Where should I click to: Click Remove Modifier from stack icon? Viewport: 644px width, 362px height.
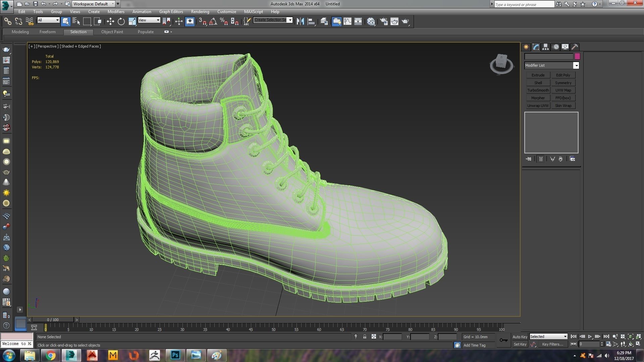click(x=560, y=159)
